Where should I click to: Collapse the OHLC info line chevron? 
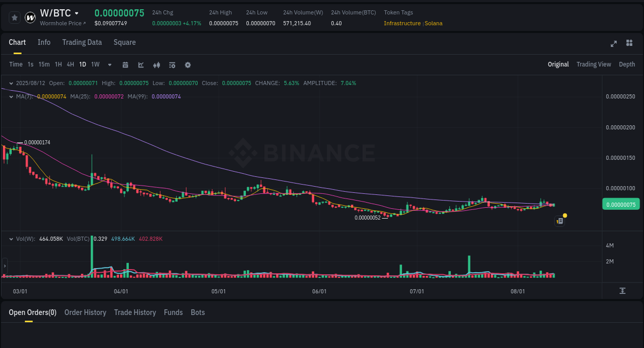tap(11, 83)
